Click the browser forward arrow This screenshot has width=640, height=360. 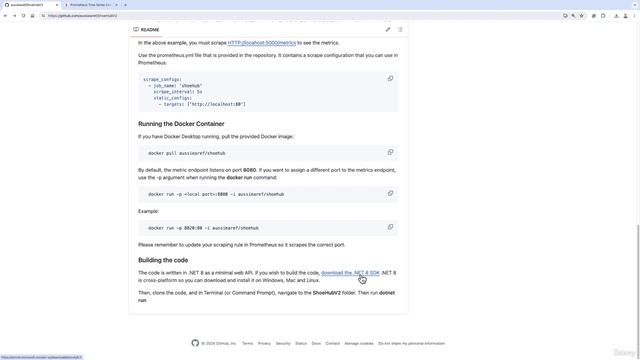point(14,16)
